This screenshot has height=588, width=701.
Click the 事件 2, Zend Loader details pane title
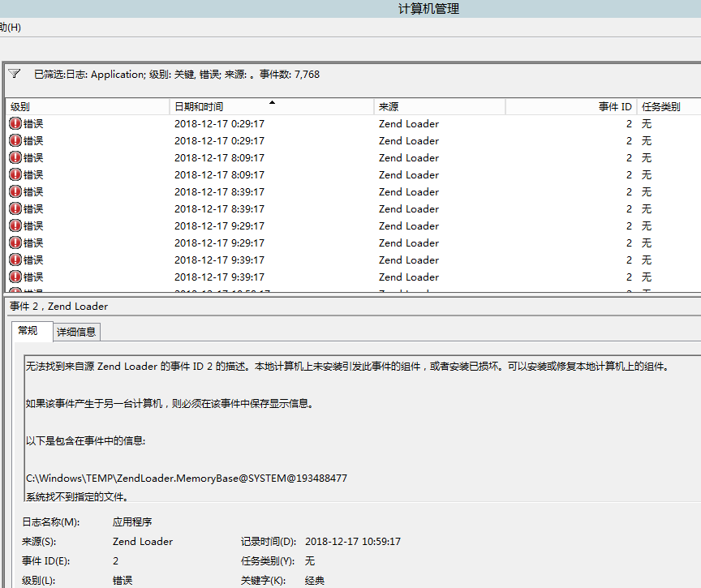pyautogui.click(x=58, y=307)
